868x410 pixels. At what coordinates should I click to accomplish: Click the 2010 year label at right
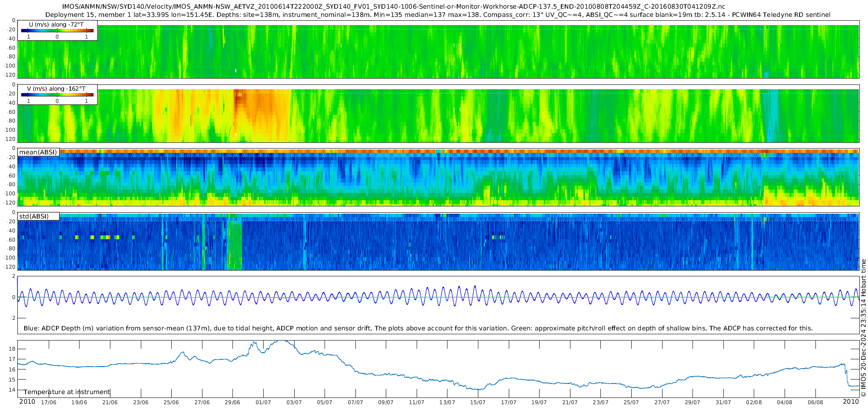(x=851, y=402)
